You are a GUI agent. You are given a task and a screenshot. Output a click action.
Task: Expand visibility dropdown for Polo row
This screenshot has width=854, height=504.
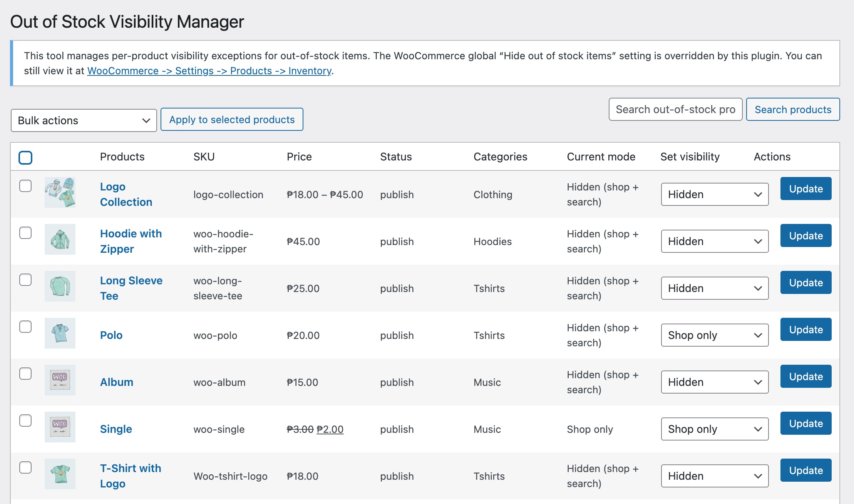(714, 335)
